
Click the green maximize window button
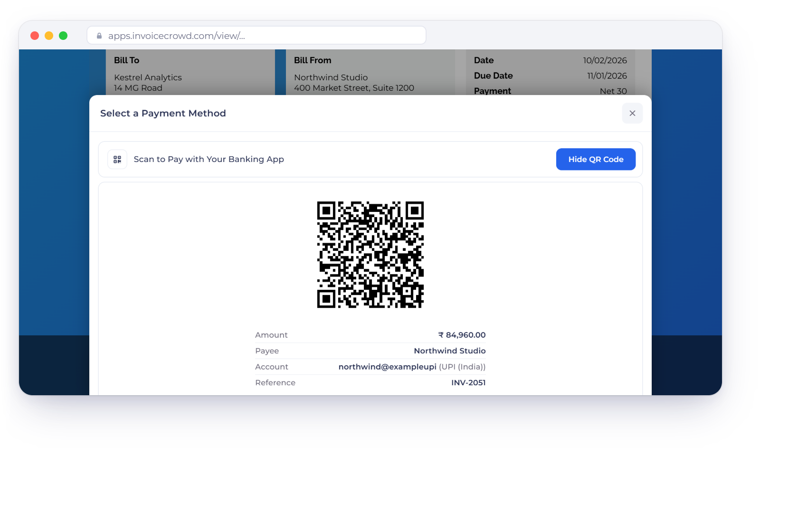pyautogui.click(x=63, y=36)
